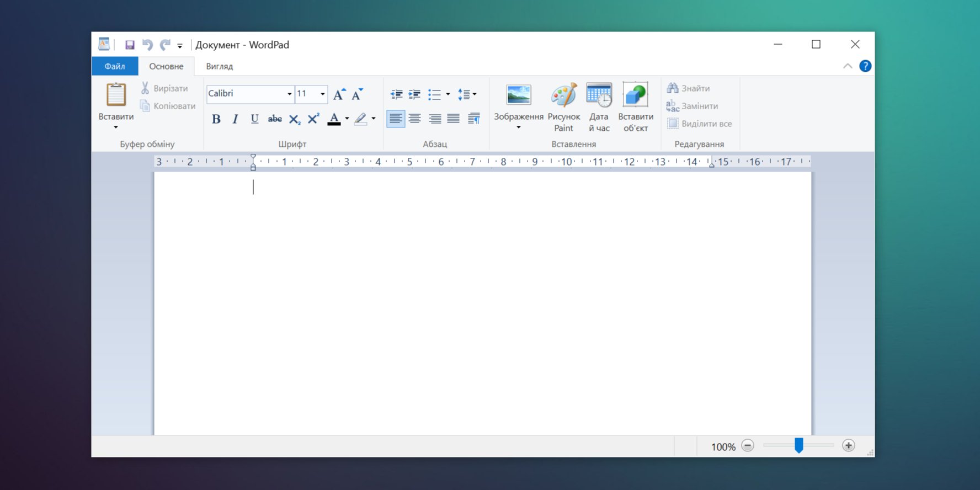Insert Дата й час
This screenshot has width=980, height=490.
pos(599,108)
